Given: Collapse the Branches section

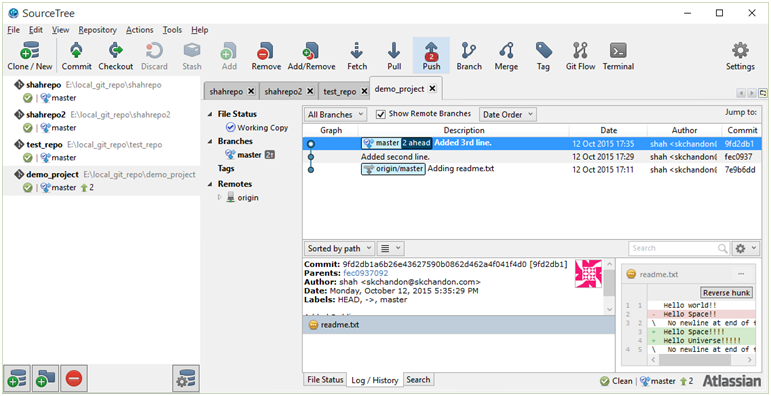Looking at the screenshot, I should point(210,141).
